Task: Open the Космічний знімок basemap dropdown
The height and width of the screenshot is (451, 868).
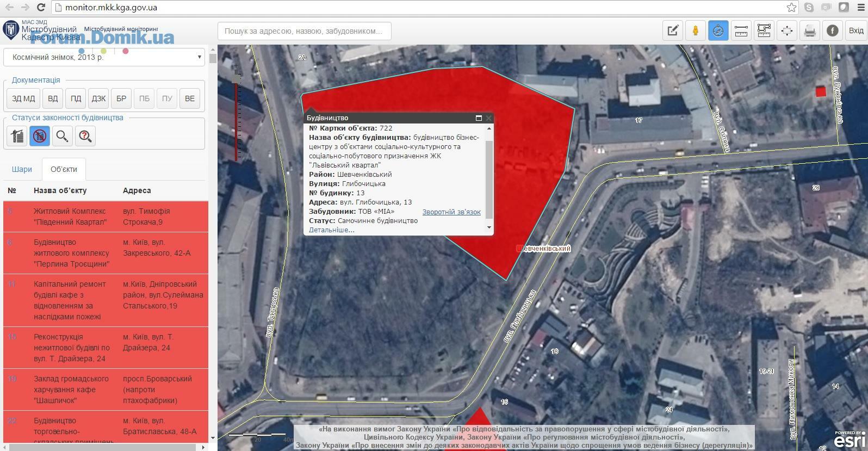Action: click(x=104, y=57)
